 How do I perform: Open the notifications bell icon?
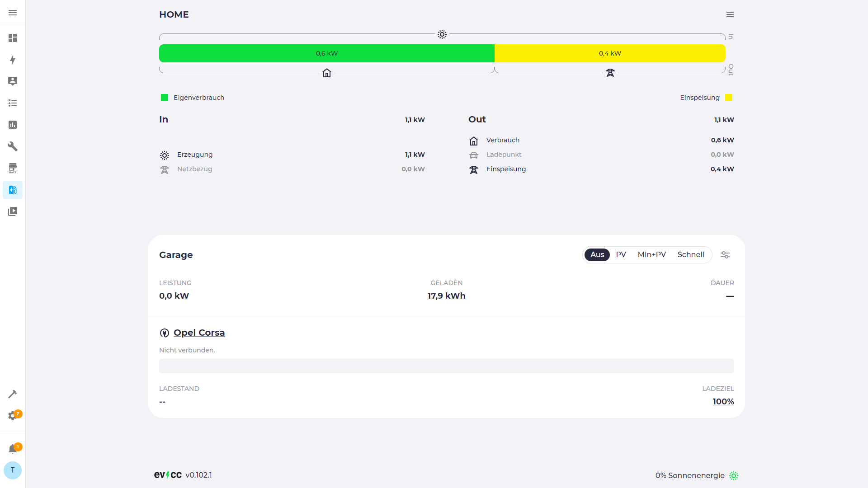pos(13,449)
